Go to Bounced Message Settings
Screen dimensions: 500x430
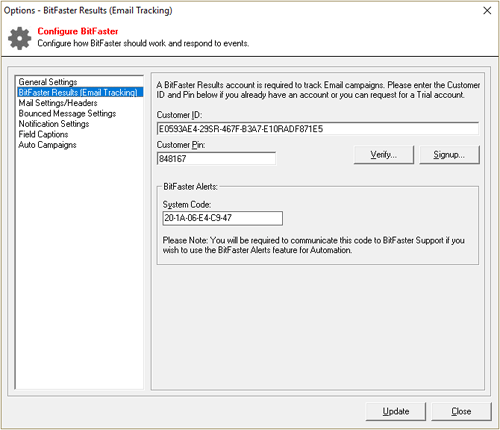[67, 113]
